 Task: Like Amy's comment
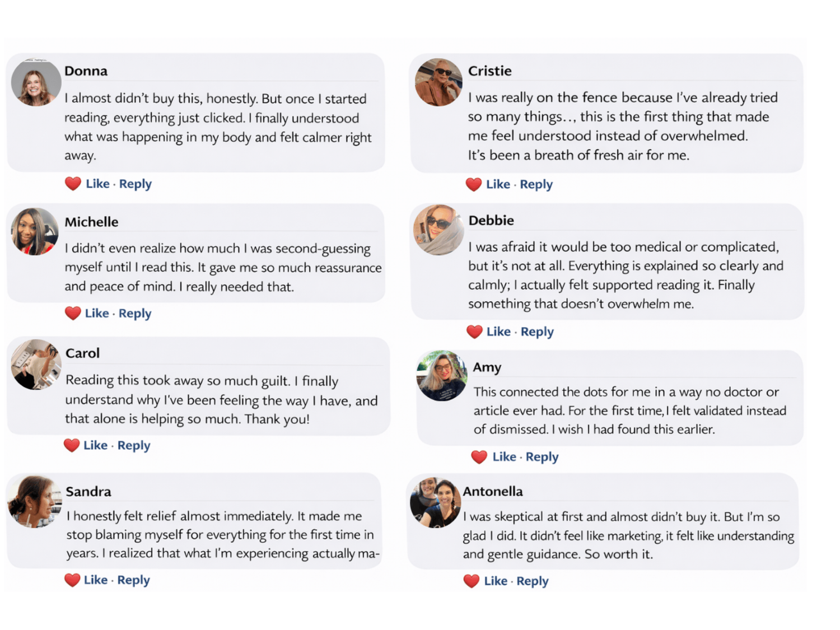click(504, 457)
